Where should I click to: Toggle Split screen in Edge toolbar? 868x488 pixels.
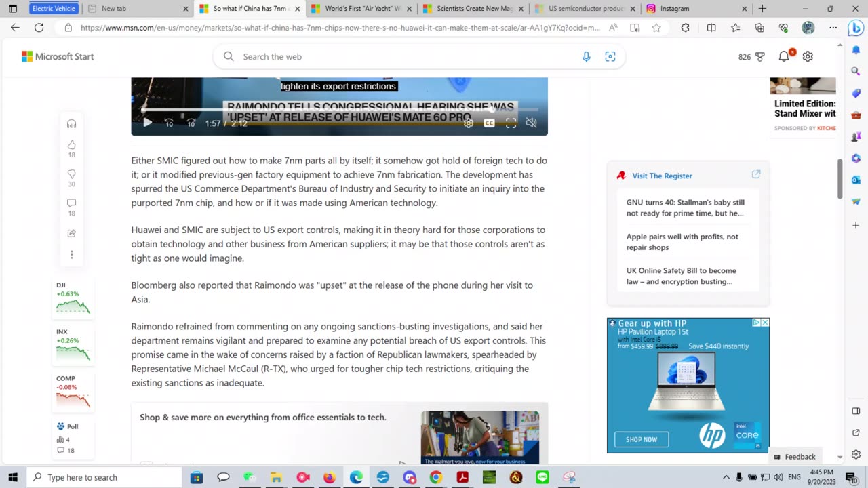[x=711, y=28]
